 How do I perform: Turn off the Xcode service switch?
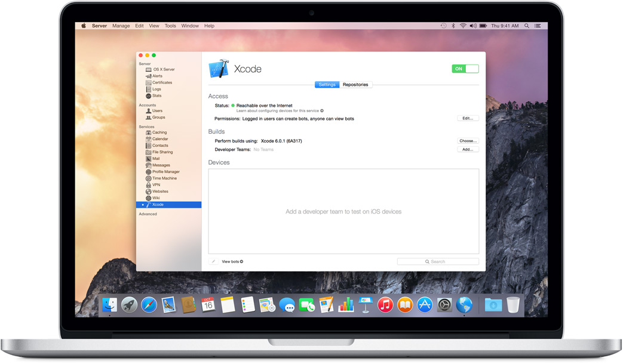click(465, 69)
